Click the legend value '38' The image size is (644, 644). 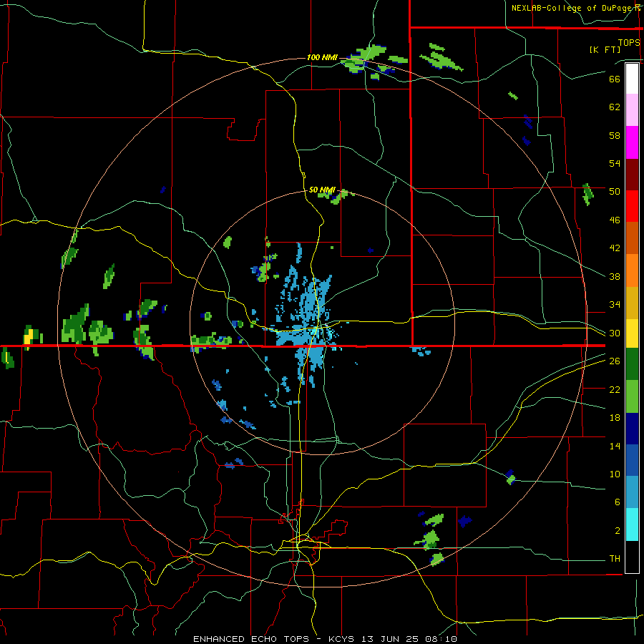pos(615,277)
